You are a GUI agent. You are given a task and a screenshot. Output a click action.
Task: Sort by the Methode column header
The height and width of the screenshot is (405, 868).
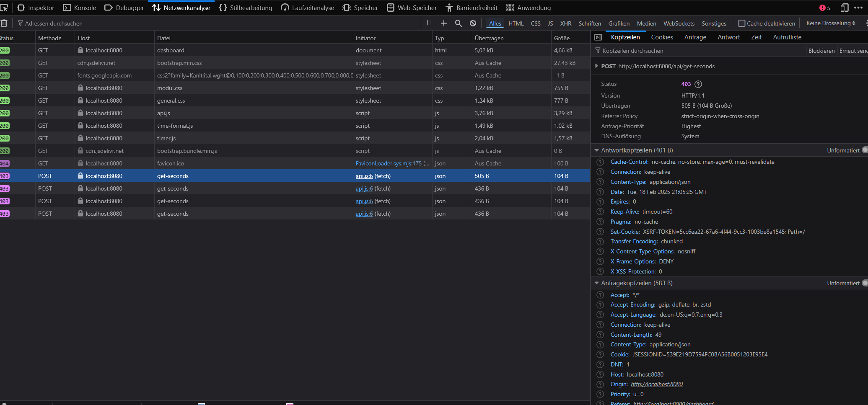(x=55, y=38)
